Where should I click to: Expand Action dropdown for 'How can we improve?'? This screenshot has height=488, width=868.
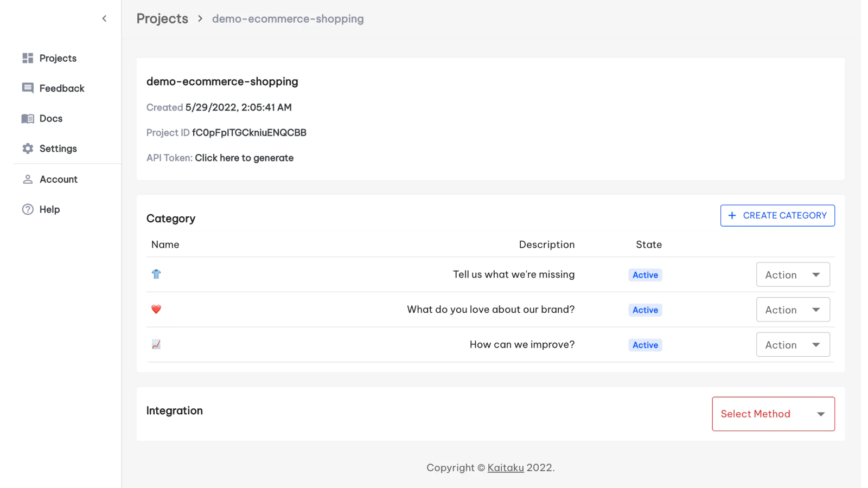(793, 345)
